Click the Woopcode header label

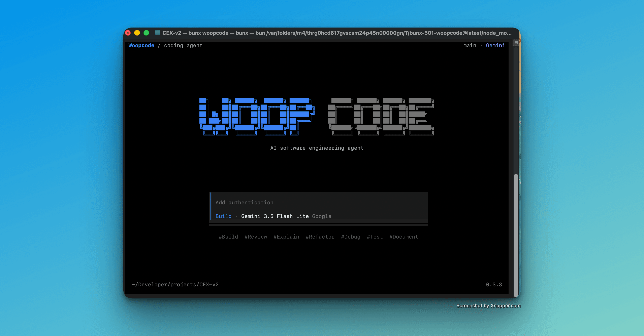click(x=141, y=45)
